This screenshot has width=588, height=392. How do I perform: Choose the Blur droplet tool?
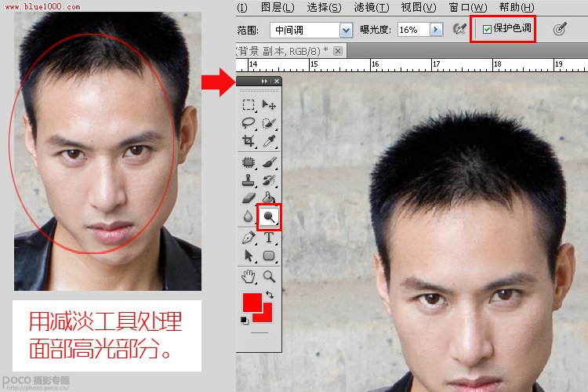point(248,216)
